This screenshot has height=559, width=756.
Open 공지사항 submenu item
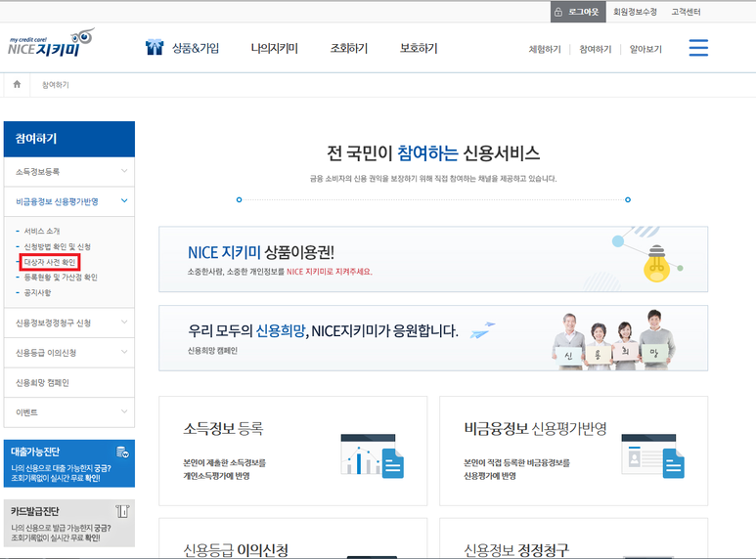click(37, 292)
